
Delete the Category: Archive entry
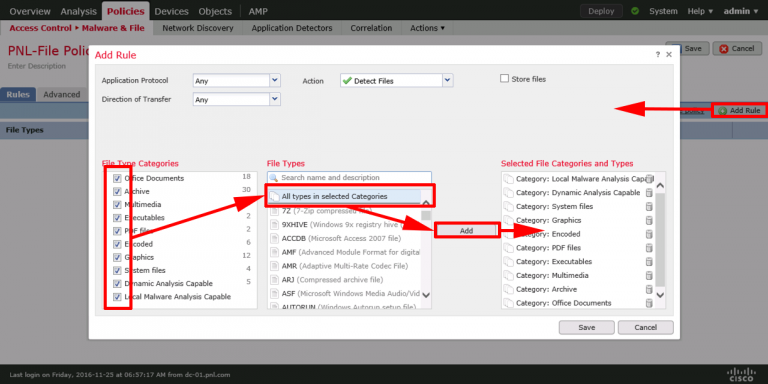649,289
